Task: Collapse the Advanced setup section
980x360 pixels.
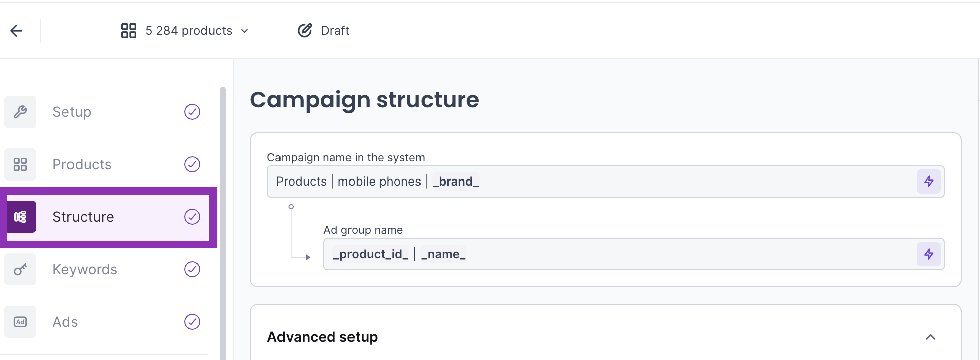Action: point(930,337)
